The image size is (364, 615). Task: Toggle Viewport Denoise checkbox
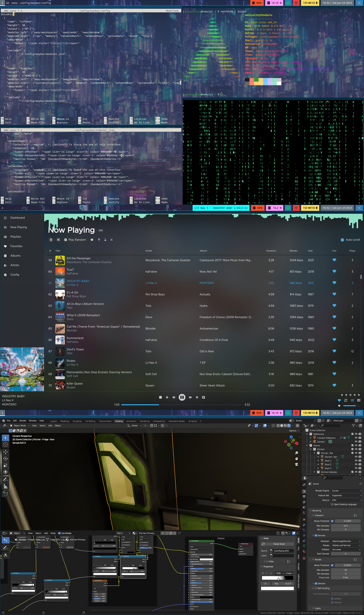(316, 535)
